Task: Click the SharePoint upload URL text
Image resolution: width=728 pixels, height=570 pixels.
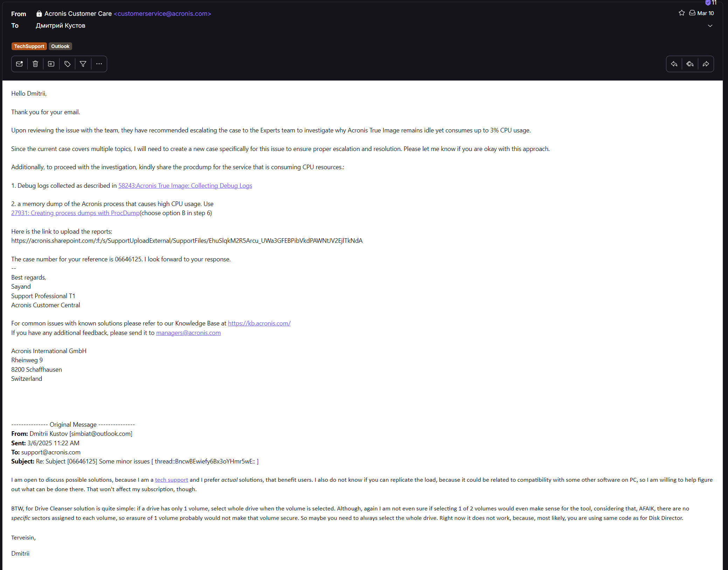Action: [x=187, y=241]
